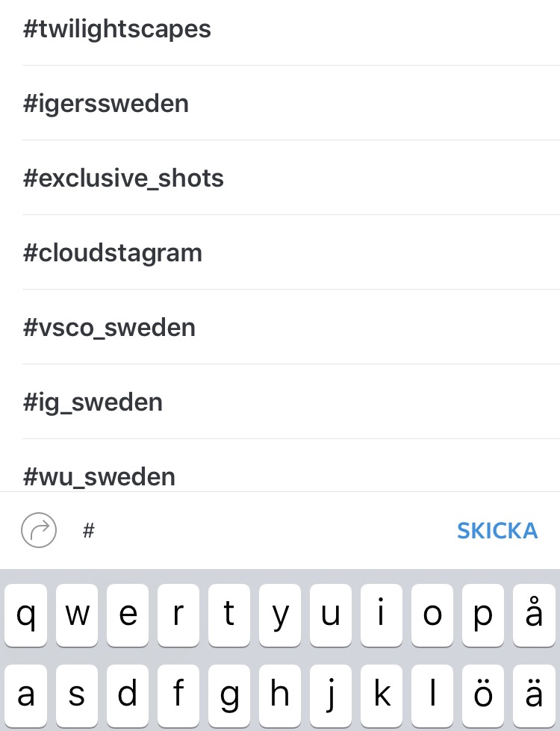Tap the share arrow icon
This screenshot has width=560, height=731.
point(39,530)
